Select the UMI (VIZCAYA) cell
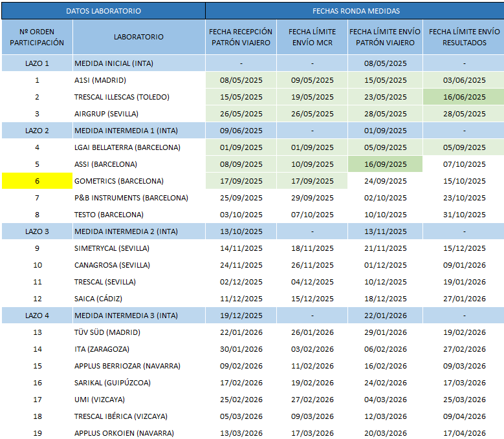Screen dimensions: 504x439 [139, 400]
